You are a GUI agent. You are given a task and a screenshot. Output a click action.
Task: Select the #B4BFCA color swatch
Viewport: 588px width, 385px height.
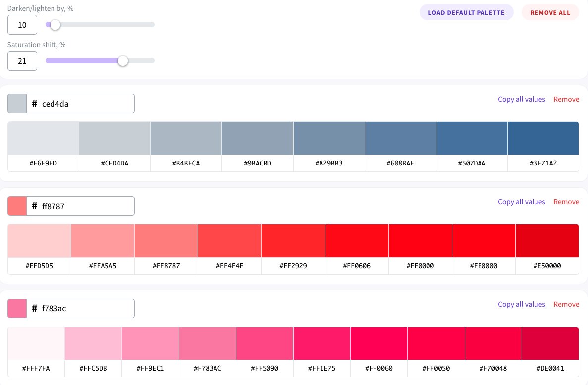(x=186, y=138)
